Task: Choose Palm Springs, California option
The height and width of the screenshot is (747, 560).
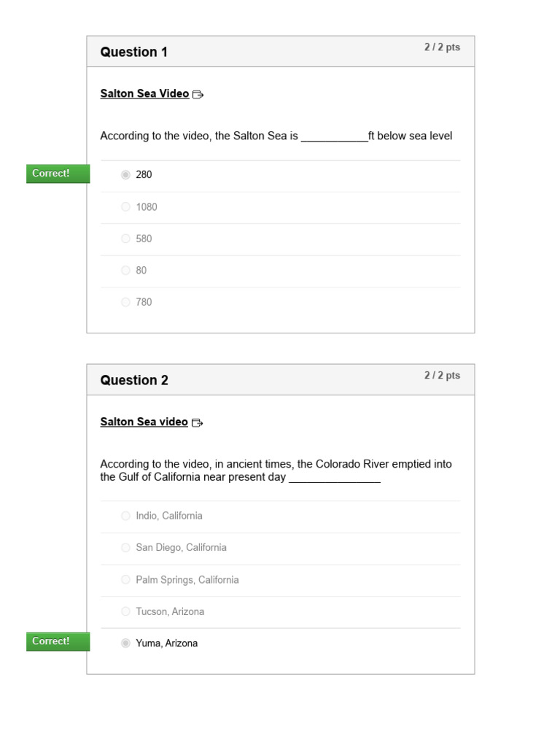Action: pyautogui.click(x=125, y=580)
